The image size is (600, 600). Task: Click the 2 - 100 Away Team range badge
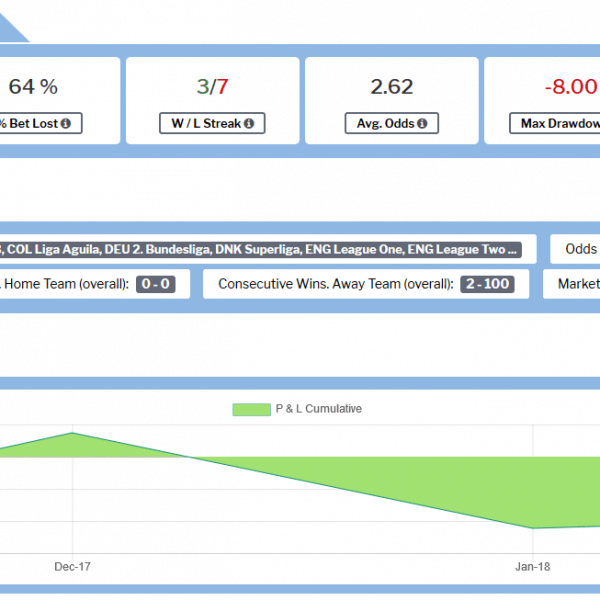click(x=487, y=284)
